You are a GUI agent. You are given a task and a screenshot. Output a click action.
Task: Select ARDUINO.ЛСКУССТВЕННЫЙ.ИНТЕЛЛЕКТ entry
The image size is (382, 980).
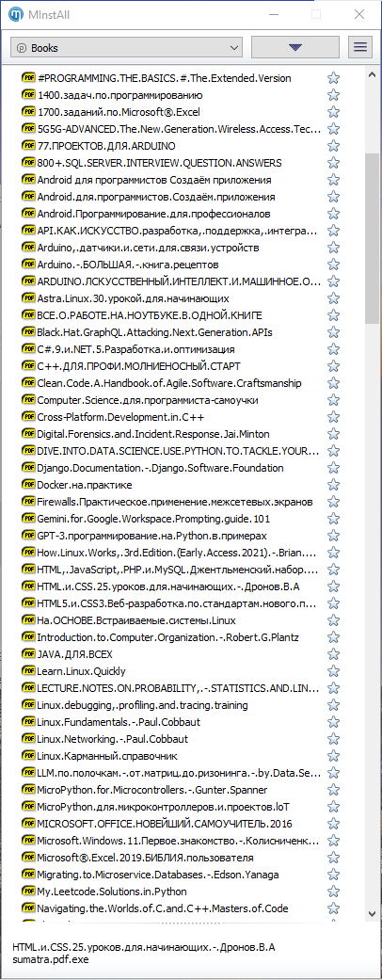point(179,281)
